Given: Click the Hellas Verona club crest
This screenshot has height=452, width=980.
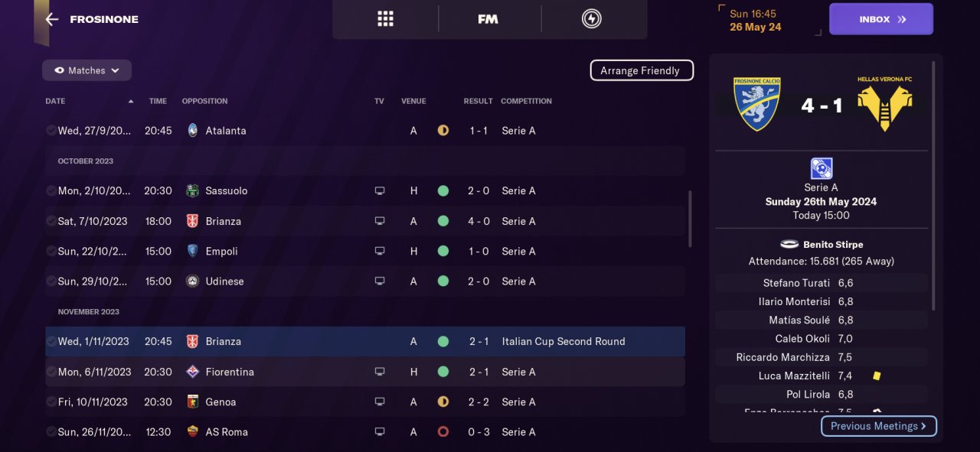Looking at the screenshot, I should [885, 103].
